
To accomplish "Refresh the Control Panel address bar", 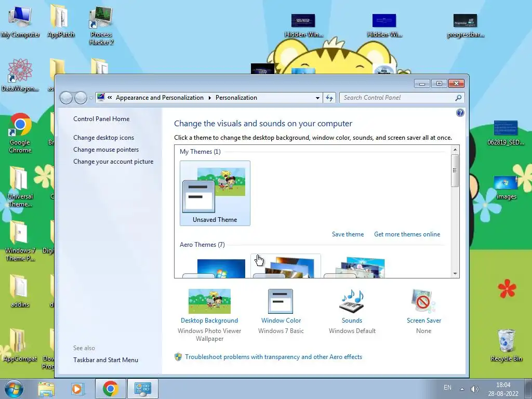I will coord(329,98).
